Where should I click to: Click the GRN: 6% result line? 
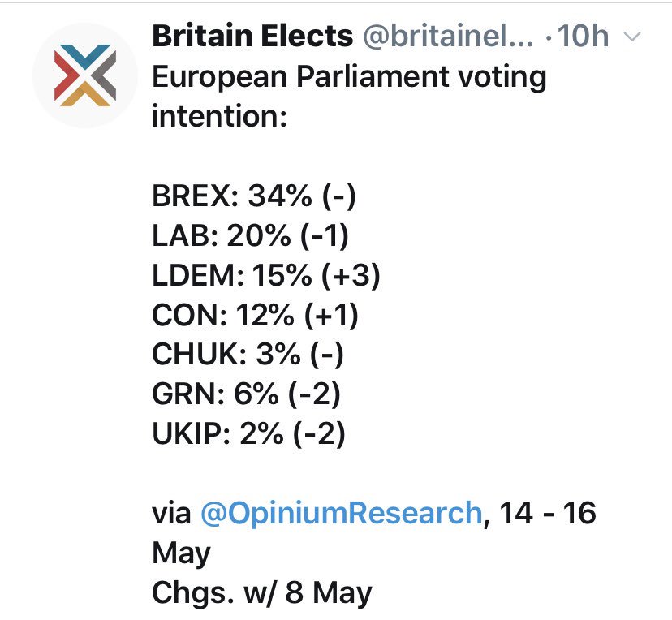coord(246,395)
